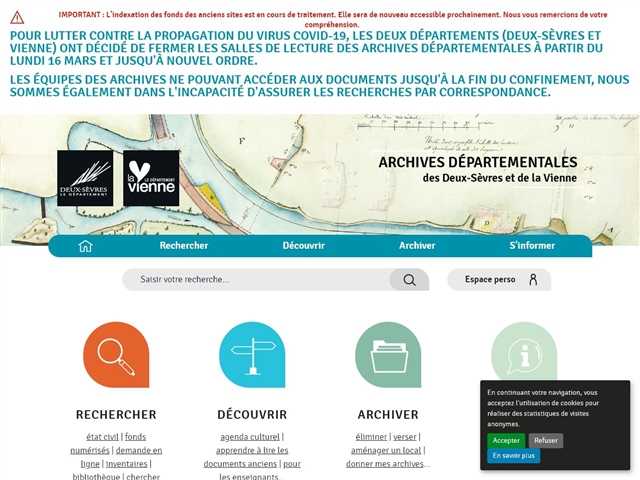640x480 pixels.
Task: Click the Espace perso button
Action: [x=499, y=280]
